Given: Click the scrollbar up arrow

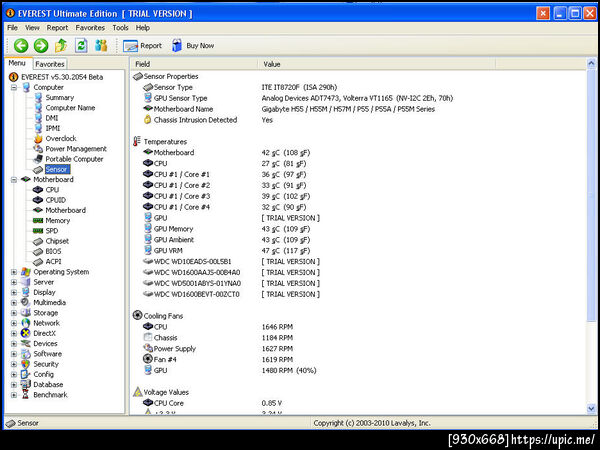Looking at the screenshot, I should tap(591, 63).
